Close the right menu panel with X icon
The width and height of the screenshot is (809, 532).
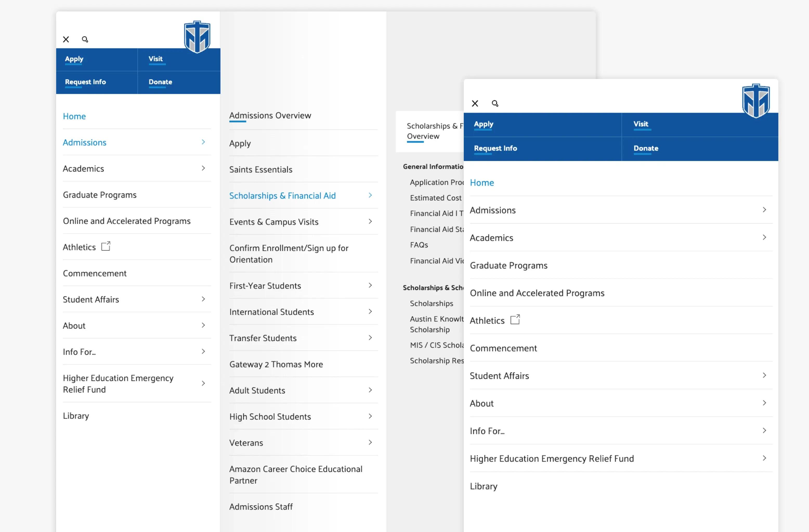[x=475, y=103]
